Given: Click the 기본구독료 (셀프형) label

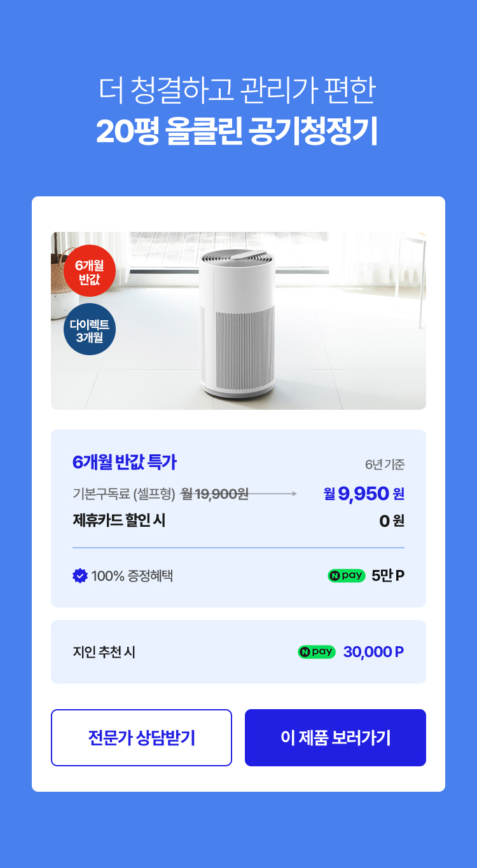Looking at the screenshot, I should pyautogui.click(x=124, y=494).
